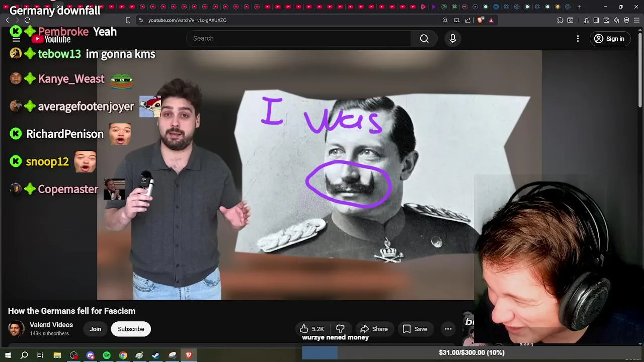Reload the page with the refresh icon
Viewport: 644px width, 362px height.
pos(27,20)
